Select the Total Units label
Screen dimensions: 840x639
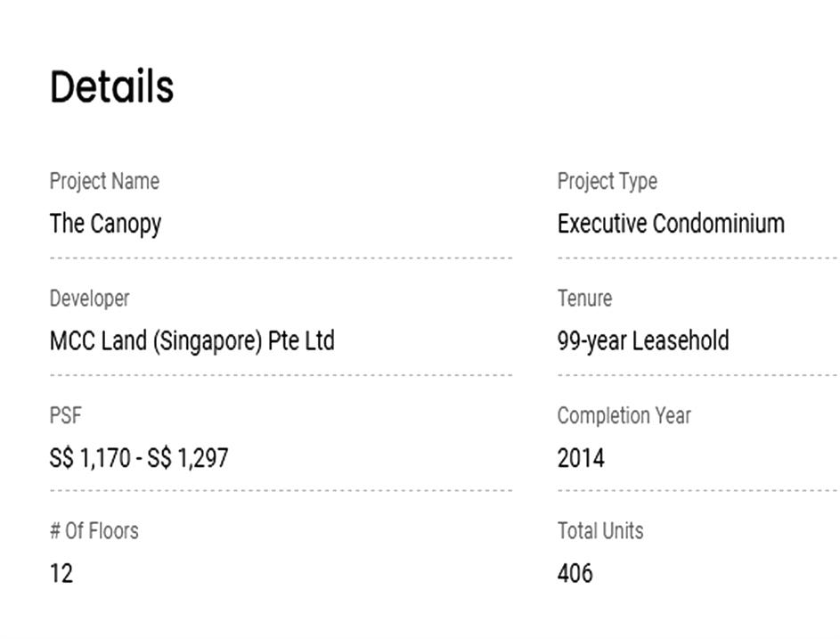(x=599, y=531)
